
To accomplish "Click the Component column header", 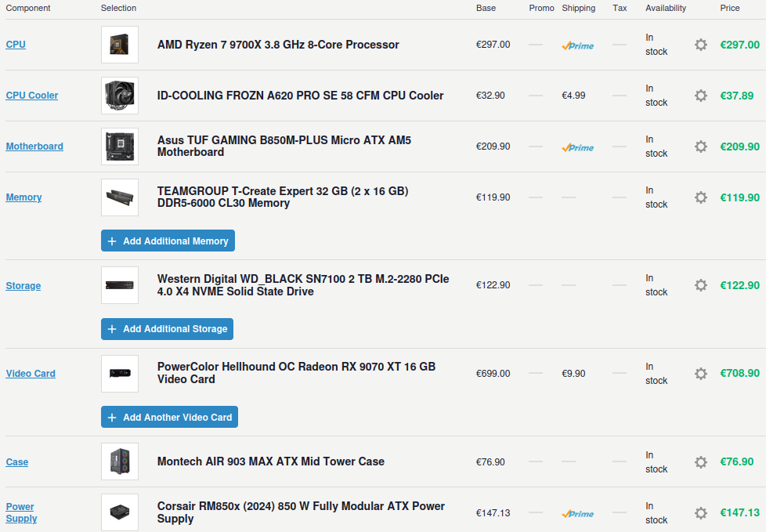I will (x=28, y=8).
